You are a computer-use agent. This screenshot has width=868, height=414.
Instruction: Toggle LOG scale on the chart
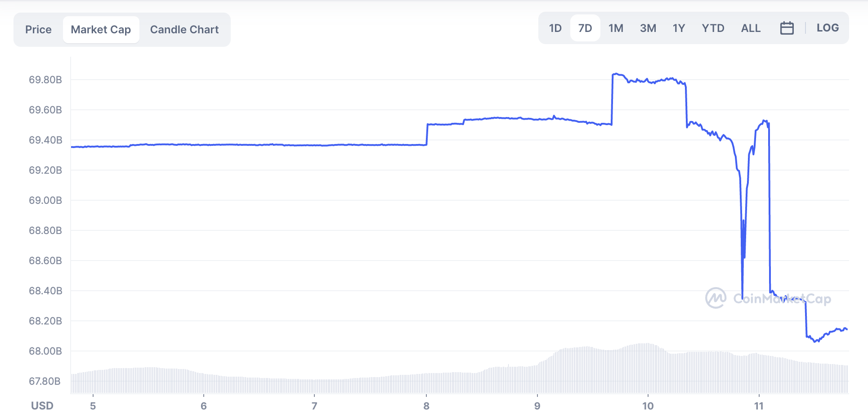pyautogui.click(x=828, y=28)
